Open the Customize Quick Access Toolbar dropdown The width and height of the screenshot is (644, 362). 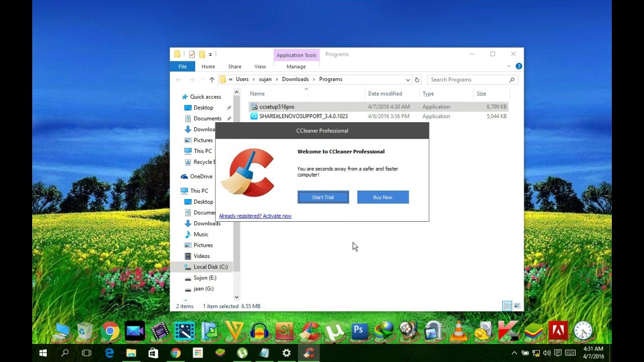click(x=210, y=54)
